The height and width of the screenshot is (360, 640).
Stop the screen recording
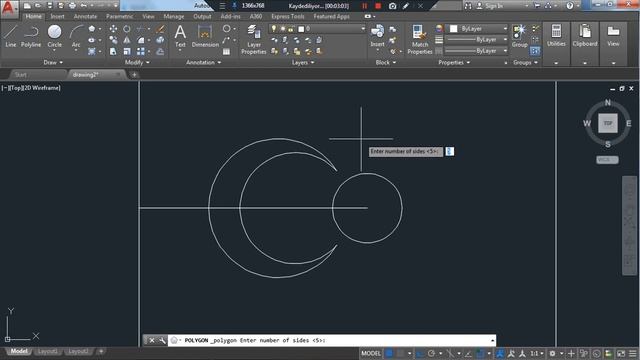click(378, 6)
